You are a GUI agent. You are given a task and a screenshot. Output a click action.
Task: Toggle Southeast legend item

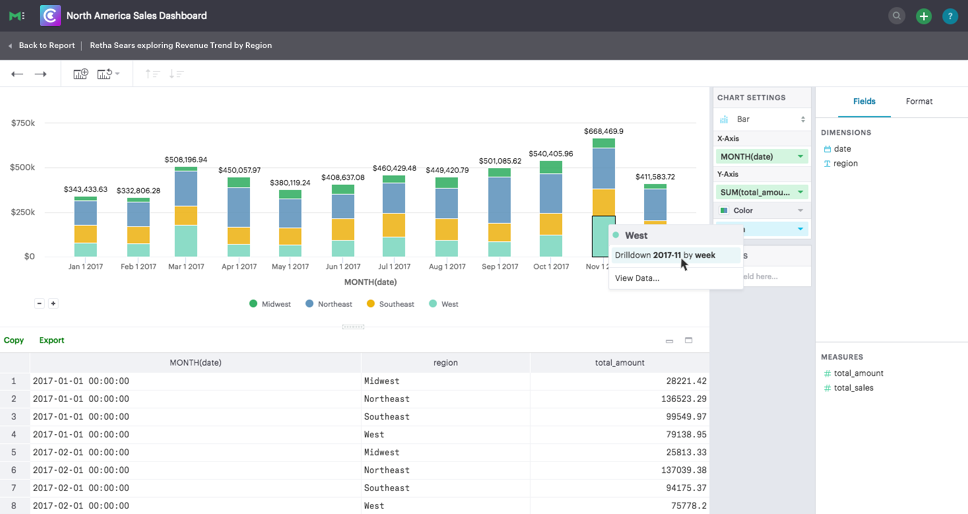click(390, 304)
